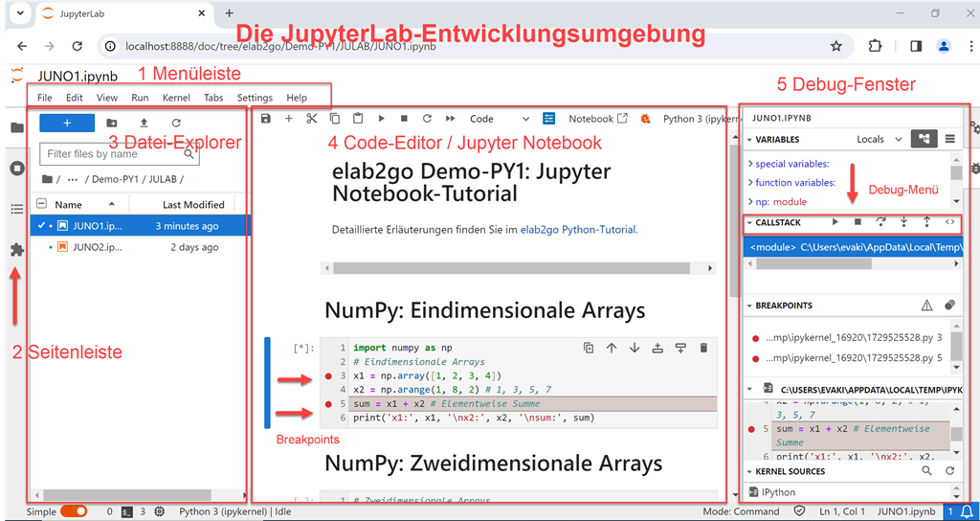
Task: Open the Kernel menu
Action: pos(176,98)
